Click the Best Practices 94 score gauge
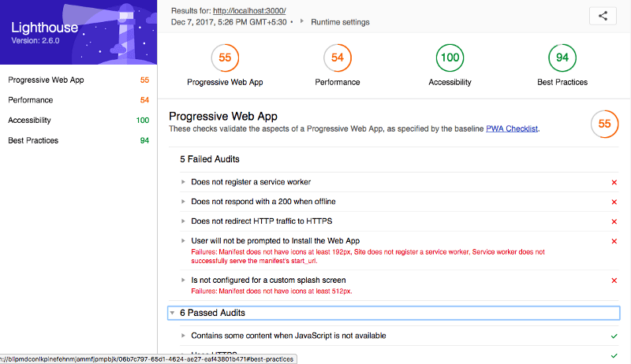Screen dimensions: 631x364 coord(562,58)
